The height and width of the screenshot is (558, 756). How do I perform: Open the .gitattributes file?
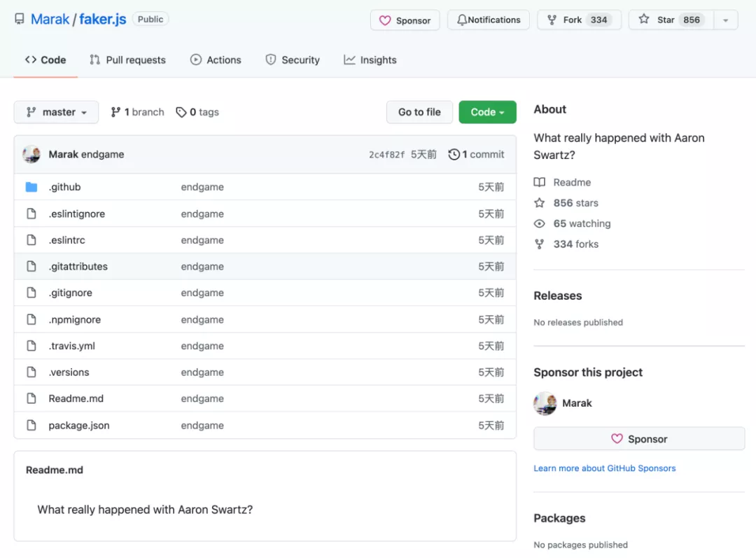pyautogui.click(x=78, y=267)
